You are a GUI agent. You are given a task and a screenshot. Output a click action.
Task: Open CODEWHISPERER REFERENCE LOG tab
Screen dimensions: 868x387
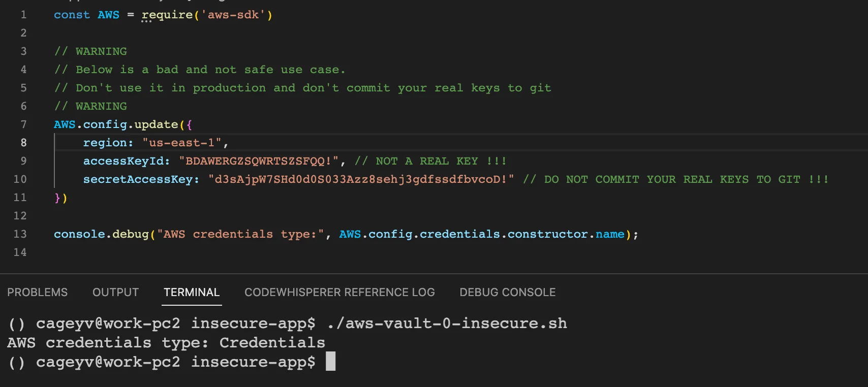(339, 293)
